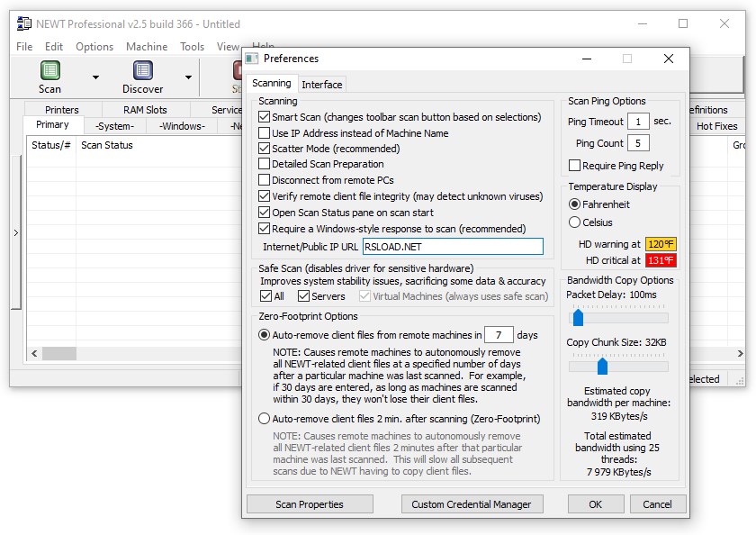
Task: Disable Scatter Mode option
Action: tap(264, 150)
